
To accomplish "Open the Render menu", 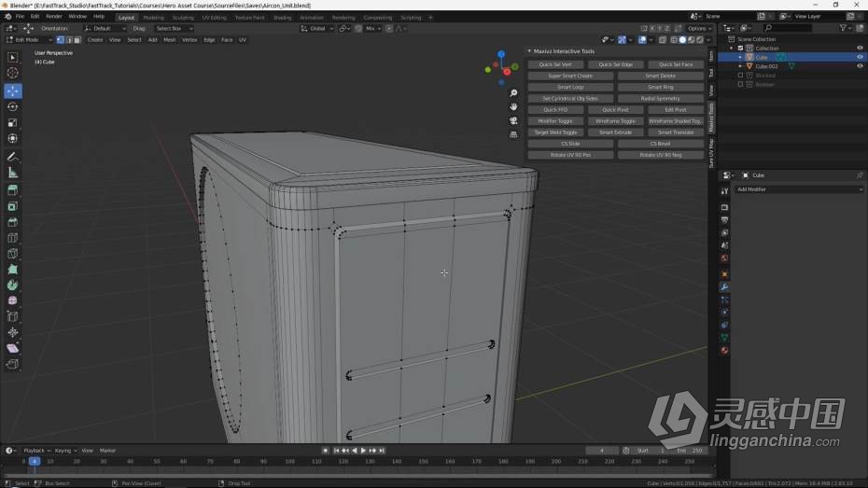I will (54, 17).
